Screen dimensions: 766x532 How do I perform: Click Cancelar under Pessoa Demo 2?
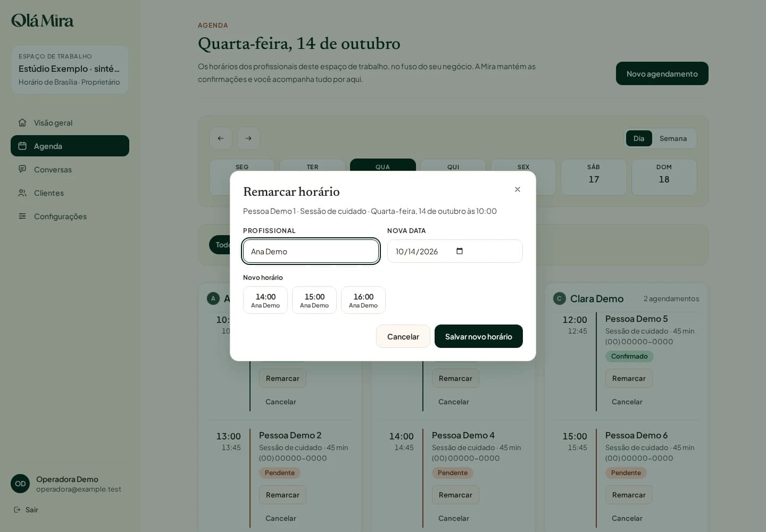[x=281, y=518]
